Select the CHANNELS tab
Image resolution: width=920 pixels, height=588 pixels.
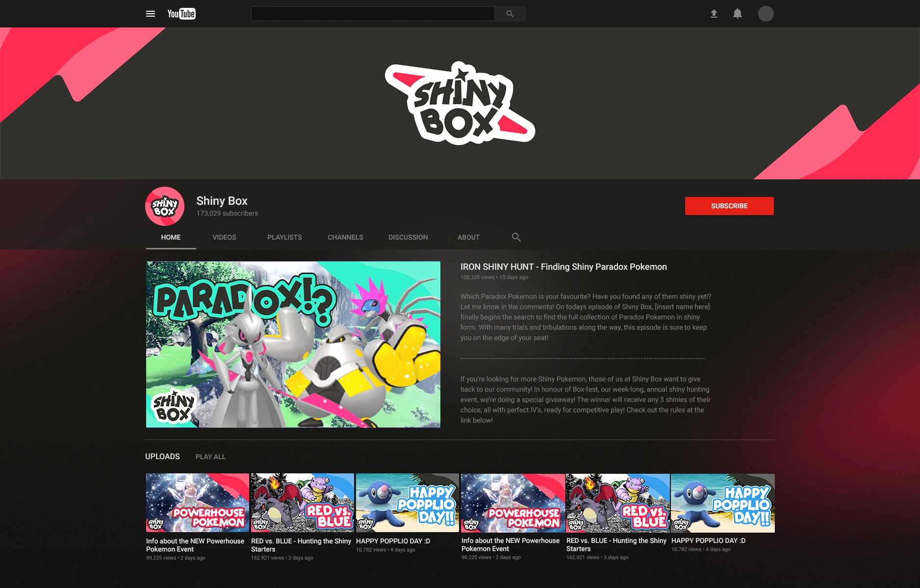[345, 237]
